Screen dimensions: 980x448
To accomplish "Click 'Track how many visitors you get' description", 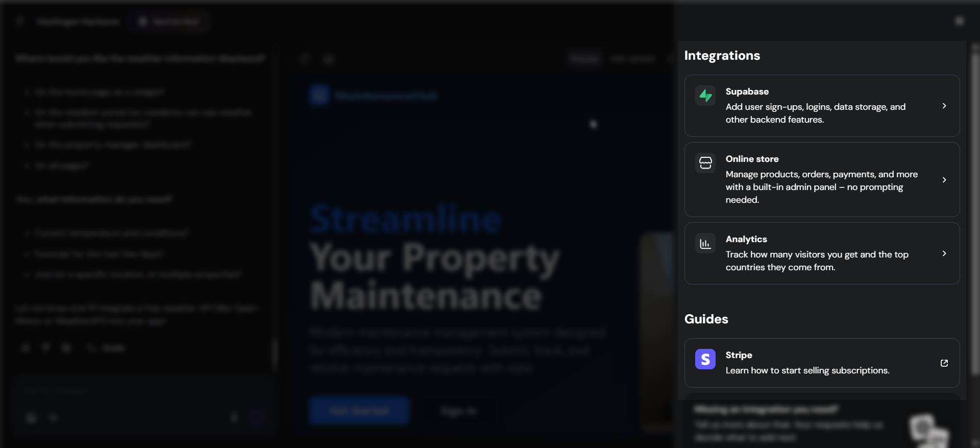I will 817,261.
